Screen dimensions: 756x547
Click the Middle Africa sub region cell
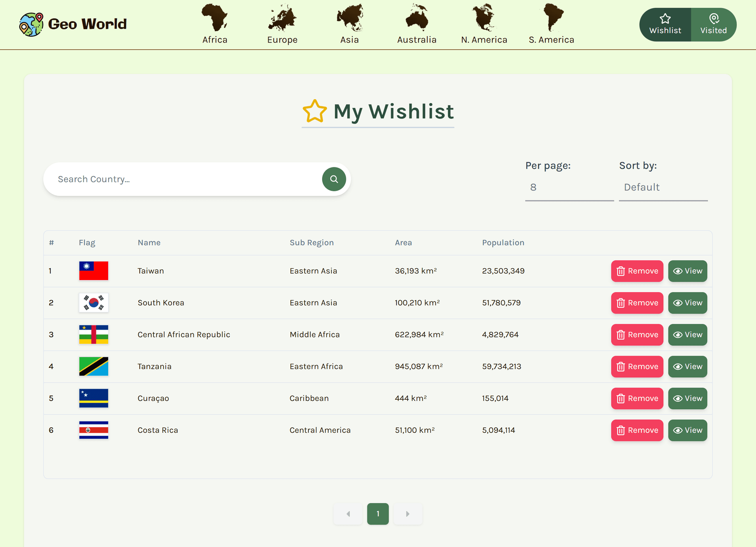tap(315, 335)
